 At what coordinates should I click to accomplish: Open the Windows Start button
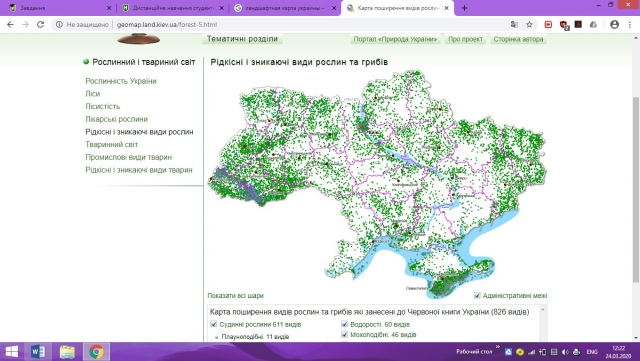tap(11, 352)
